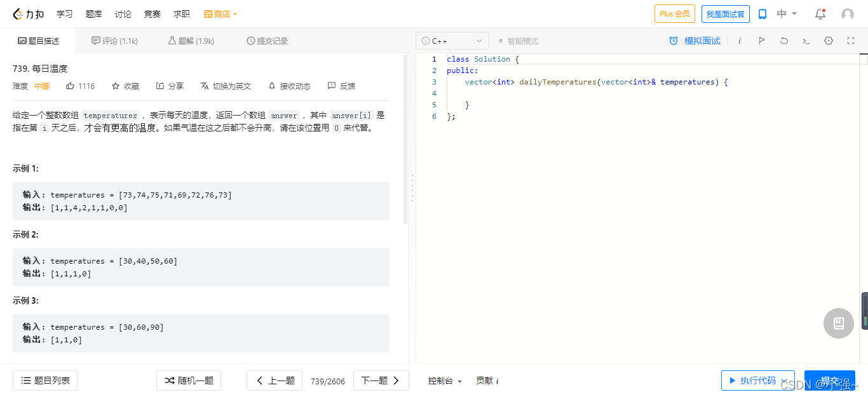
Task: Expand the 控制台 console panel
Action: pos(444,380)
